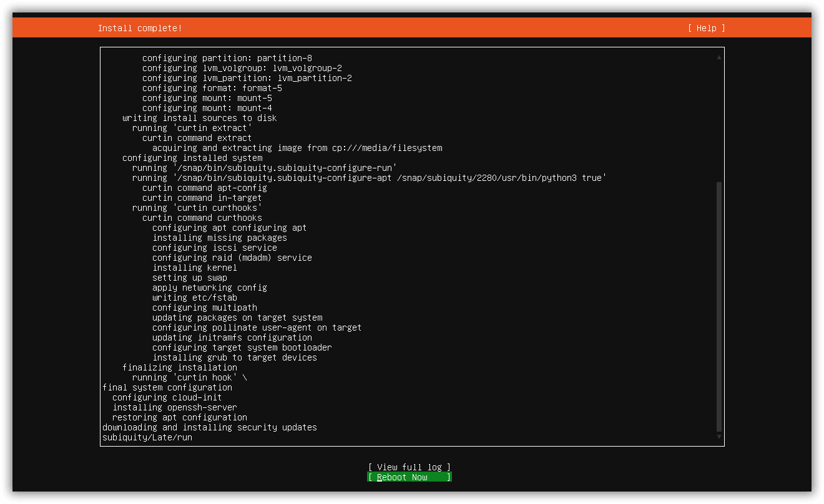Screen dimensions: 824x504
Task: Open the Help menu in header
Action: point(706,28)
